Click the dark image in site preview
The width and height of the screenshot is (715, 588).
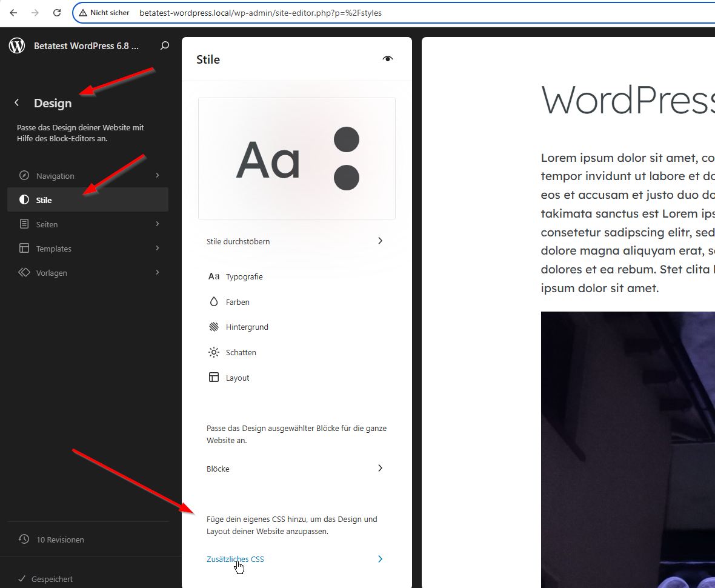(628, 449)
